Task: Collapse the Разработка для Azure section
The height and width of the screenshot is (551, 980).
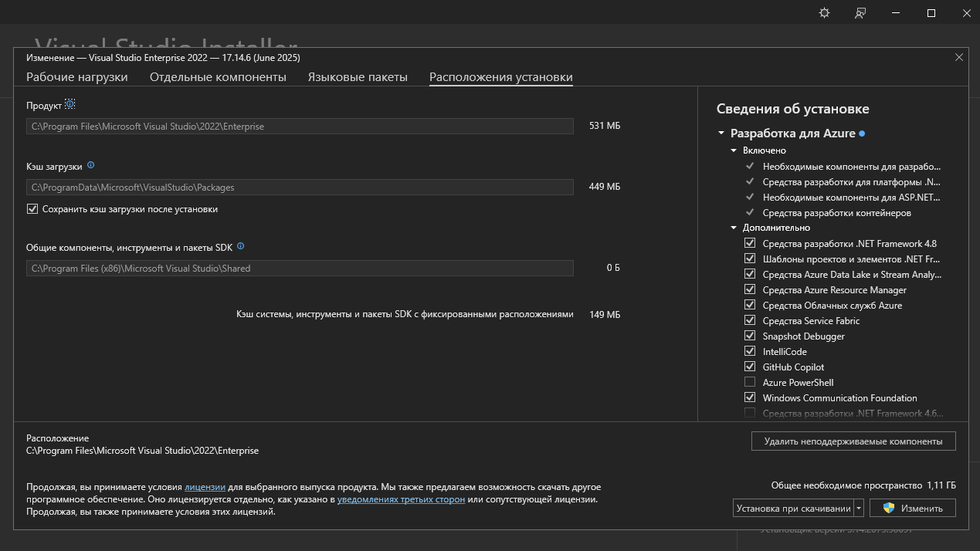Action: 721,134
